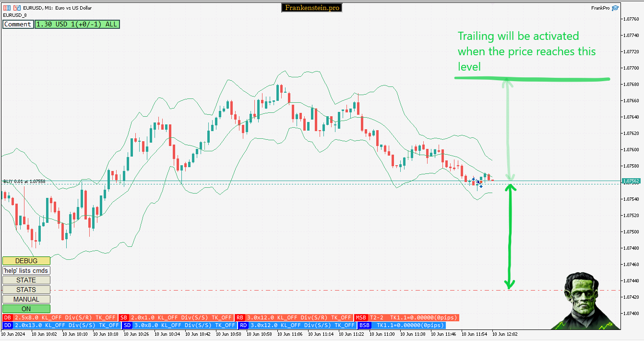
Task: Open the MANUAL panel
Action: [x=26, y=299]
